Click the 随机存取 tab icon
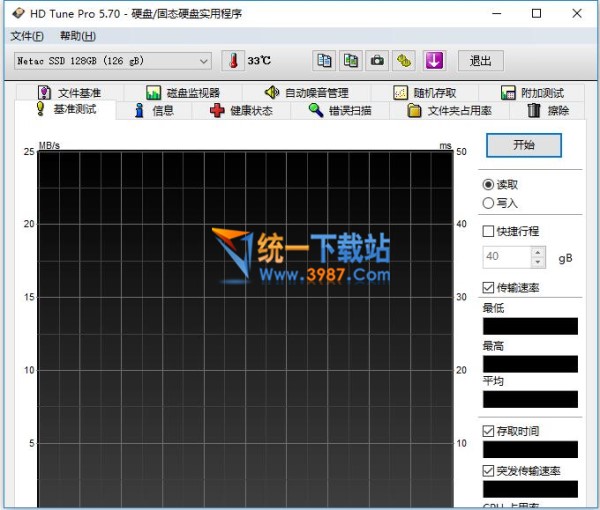This screenshot has width=600, height=510. [400, 93]
